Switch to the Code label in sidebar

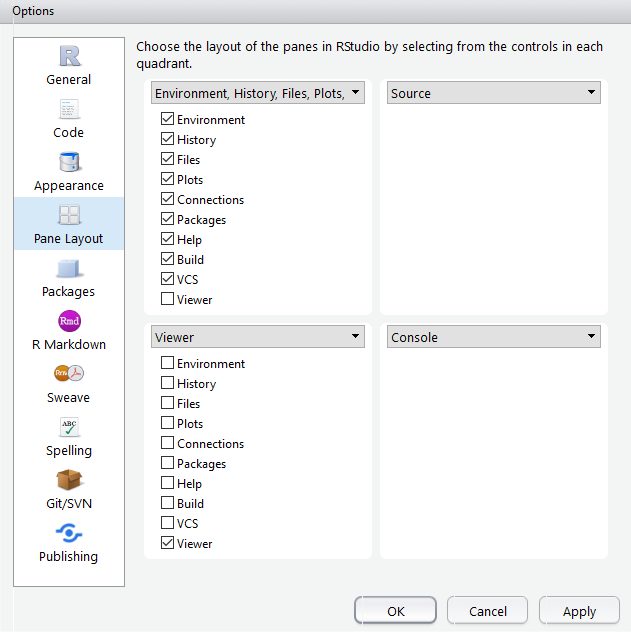[x=68, y=132]
